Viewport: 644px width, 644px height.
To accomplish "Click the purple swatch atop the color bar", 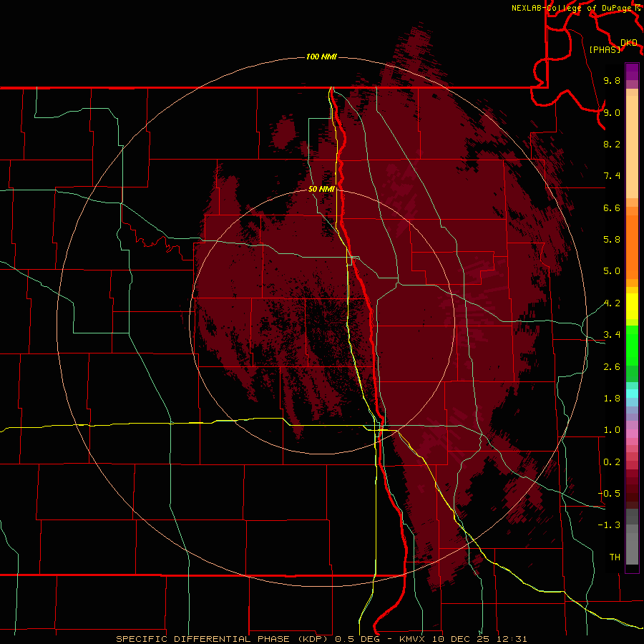I will click(x=632, y=72).
